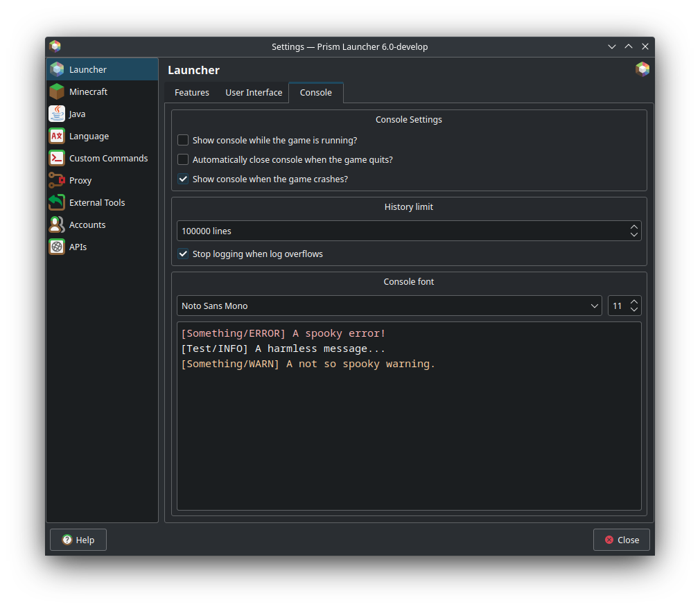Go to the Java settings page

(x=103, y=114)
